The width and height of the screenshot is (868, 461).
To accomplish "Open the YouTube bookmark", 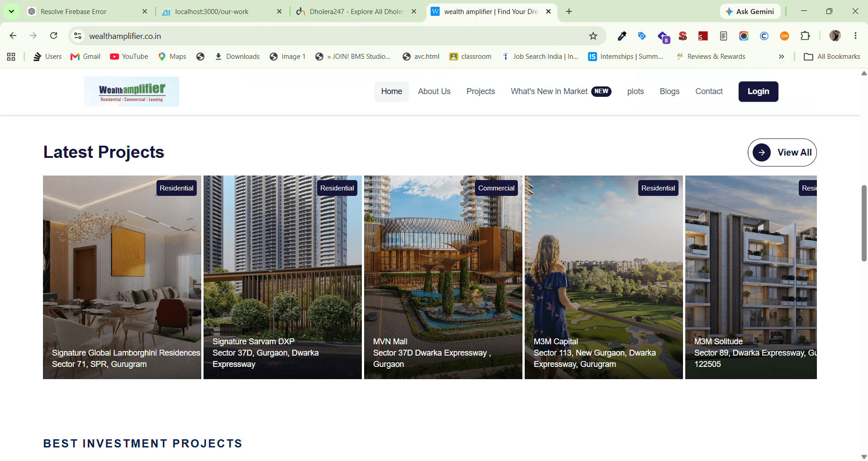I will 129,57.
